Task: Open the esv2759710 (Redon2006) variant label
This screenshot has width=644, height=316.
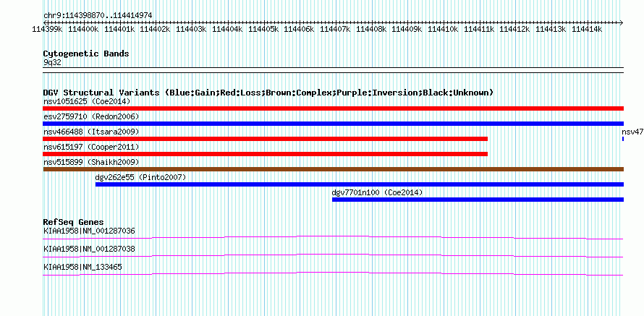Action: click(91, 116)
